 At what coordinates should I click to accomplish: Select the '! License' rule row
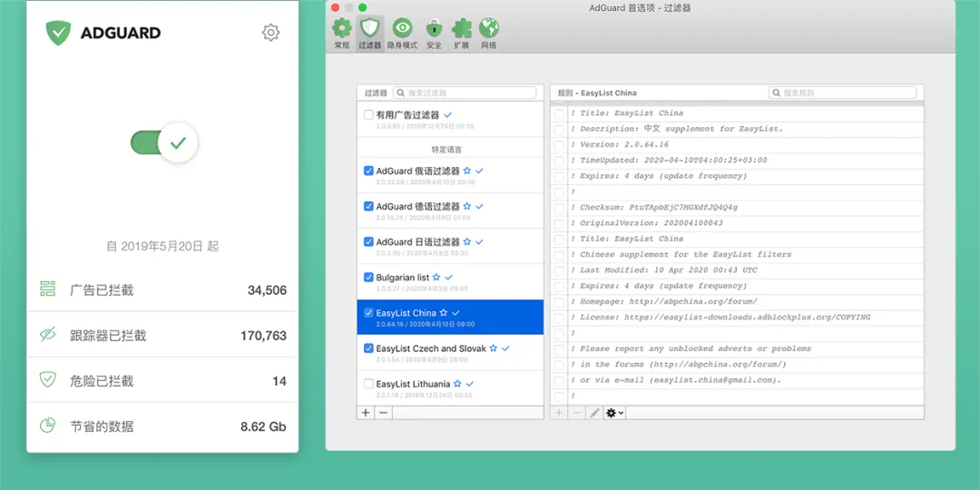pos(737,317)
